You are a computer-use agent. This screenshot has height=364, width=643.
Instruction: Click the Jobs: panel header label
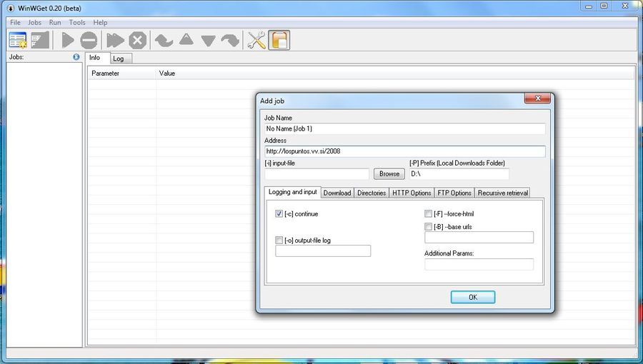point(16,57)
